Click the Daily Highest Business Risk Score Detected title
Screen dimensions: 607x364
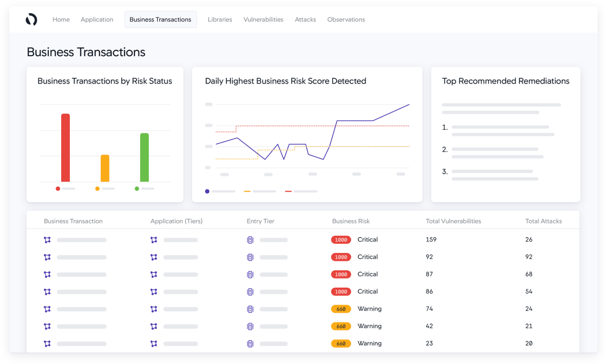pyautogui.click(x=286, y=81)
